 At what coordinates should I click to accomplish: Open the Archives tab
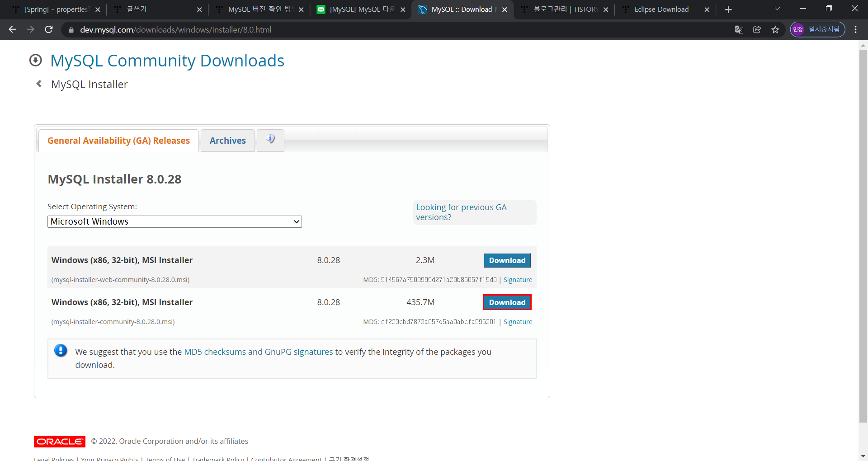(227, 141)
